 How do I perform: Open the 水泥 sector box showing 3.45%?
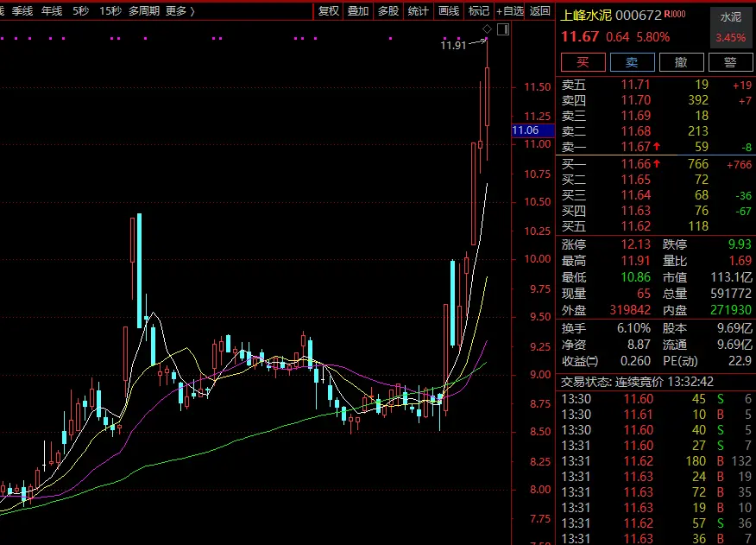click(x=730, y=28)
